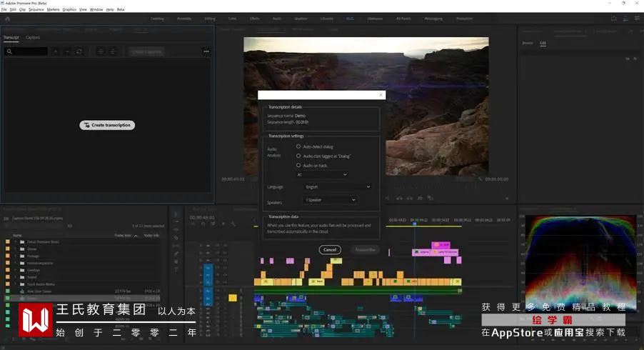Click label color swatch of Sound bin
Viewport: 644px width, 350px height.
pos(7,277)
